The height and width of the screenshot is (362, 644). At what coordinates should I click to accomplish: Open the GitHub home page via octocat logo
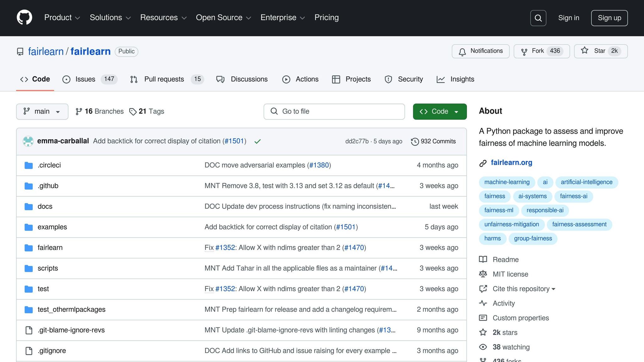(25, 17)
